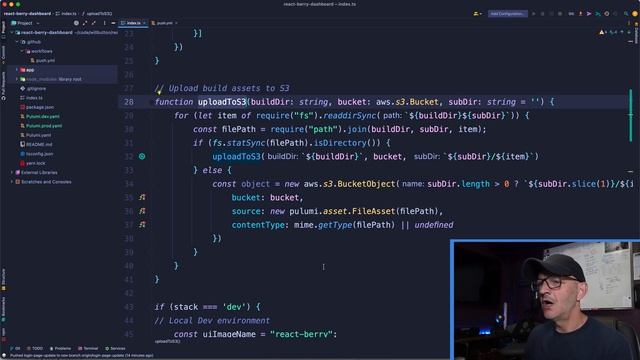Click index.ts in the navigation breadcrumb
The height and width of the screenshot is (360, 640).
66,13
